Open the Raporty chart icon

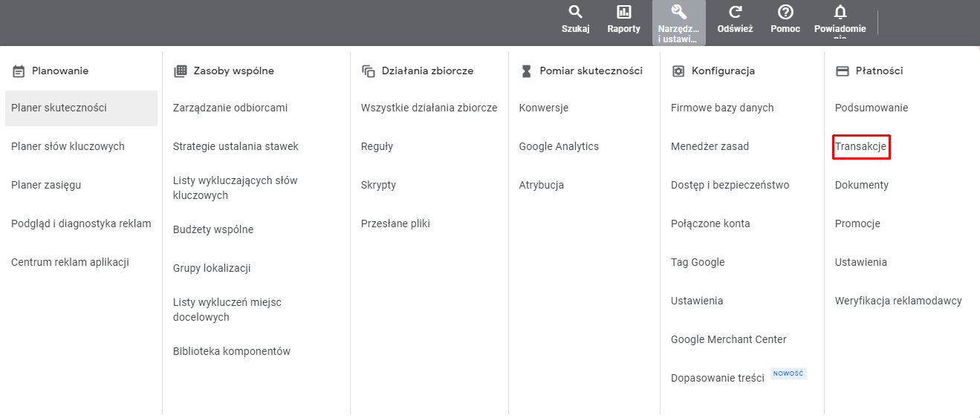623,12
